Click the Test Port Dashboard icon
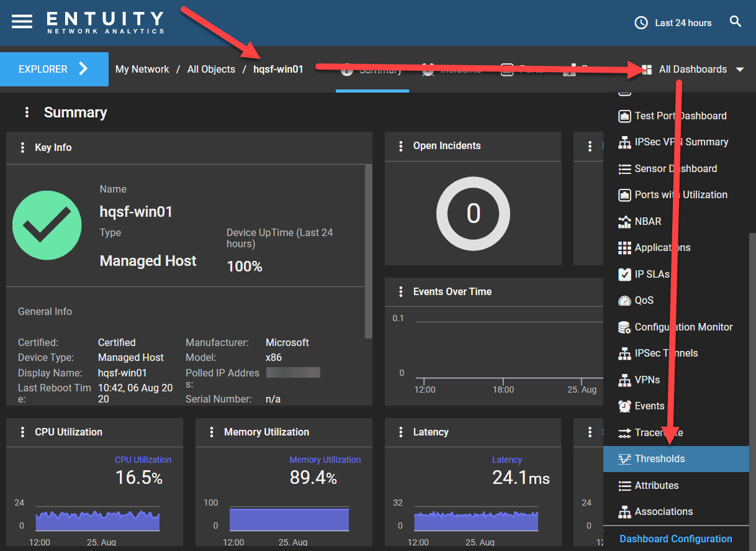 click(624, 116)
